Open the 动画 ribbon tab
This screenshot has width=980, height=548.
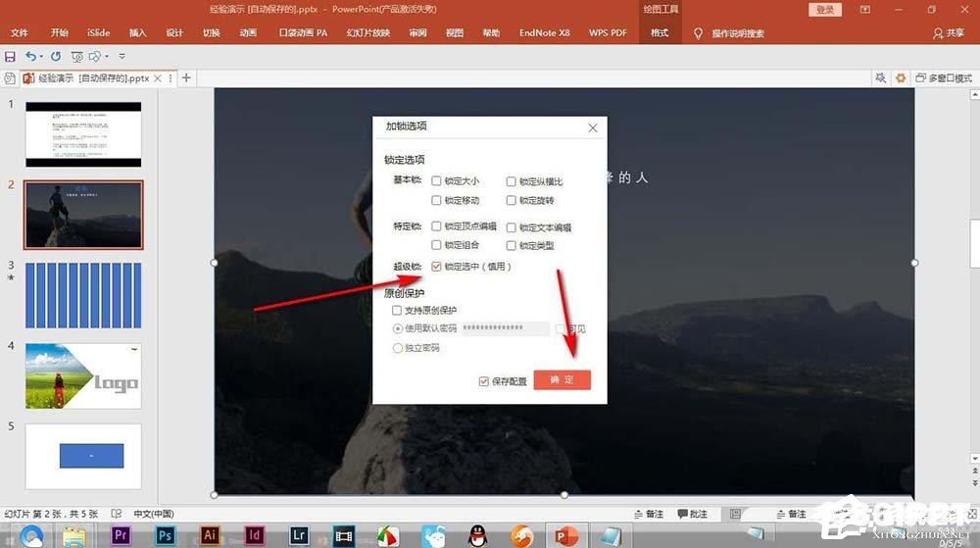click(248, 32)
